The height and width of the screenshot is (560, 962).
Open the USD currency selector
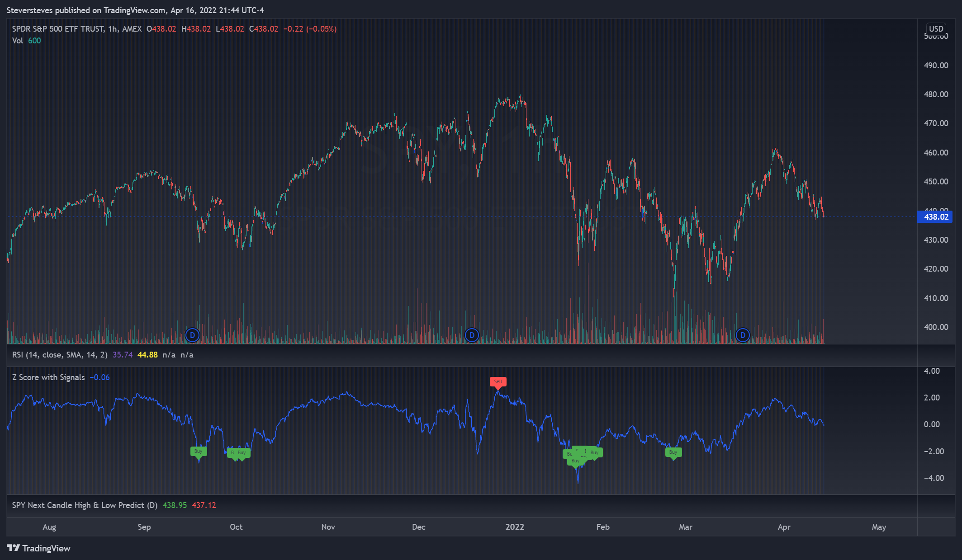pyautogui.click(x=936, y=28)
